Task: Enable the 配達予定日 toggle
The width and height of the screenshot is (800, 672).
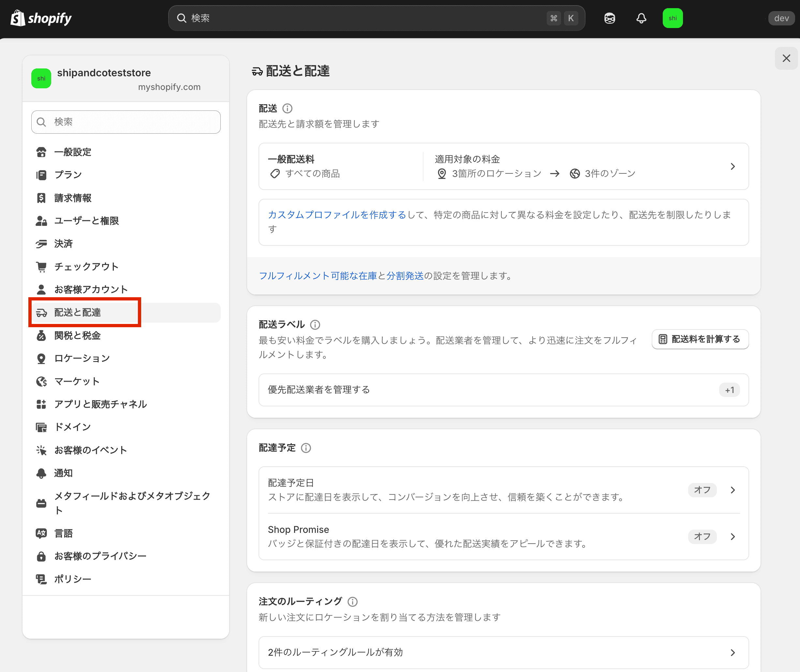Action: [702, 490]
